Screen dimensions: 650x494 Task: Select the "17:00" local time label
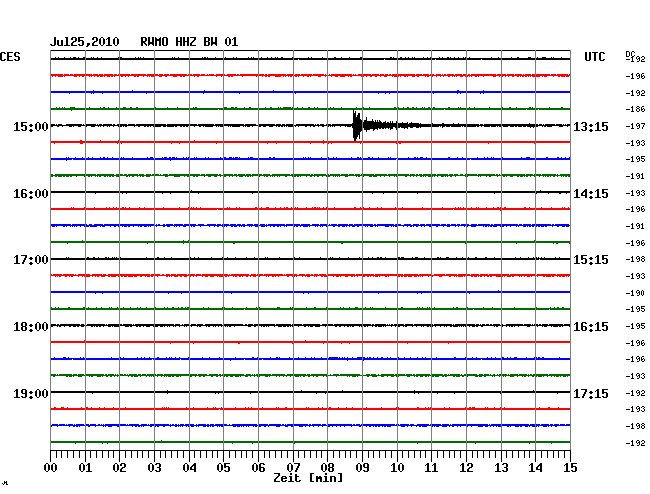(x=31, y=260)
